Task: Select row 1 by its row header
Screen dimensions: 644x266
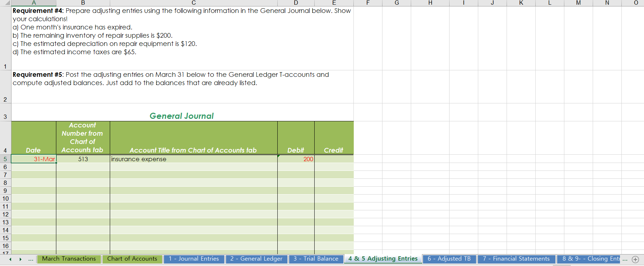Action: 5,38
